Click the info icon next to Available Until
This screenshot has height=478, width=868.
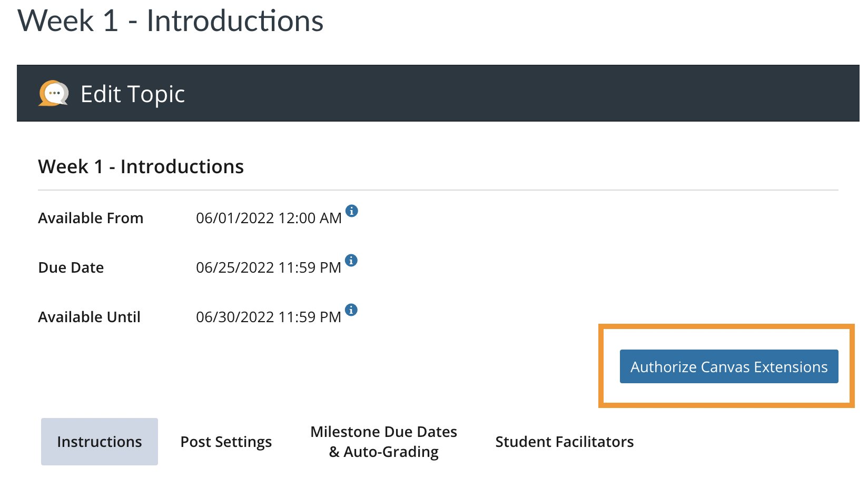click(351, 310)
